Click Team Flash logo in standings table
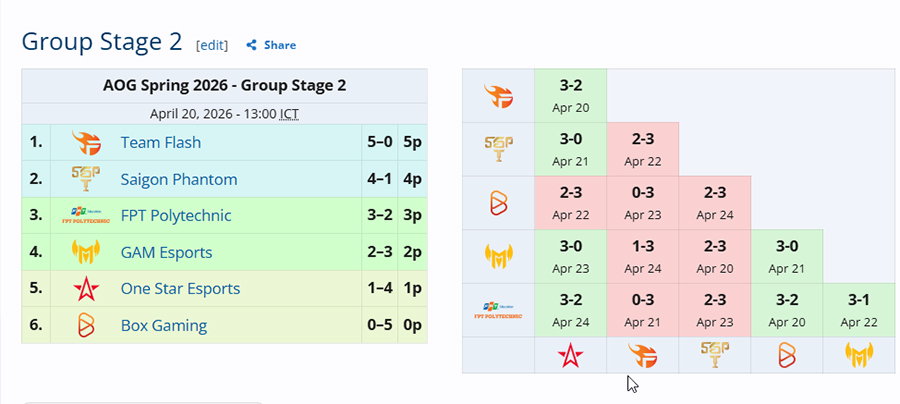The image size is (900, 404). tap(86, 143)
